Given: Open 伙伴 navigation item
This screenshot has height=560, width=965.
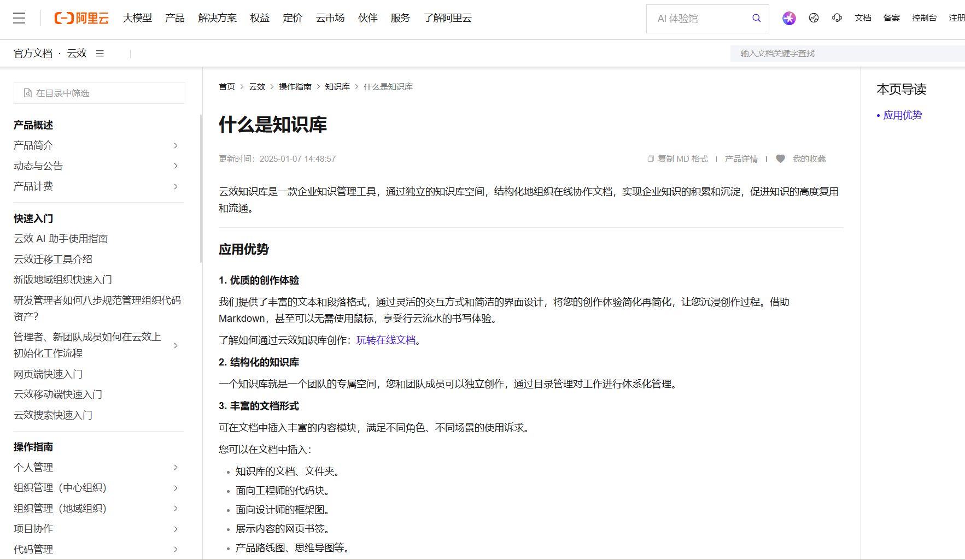Looking at the screenshot, I should click(368, 18).
